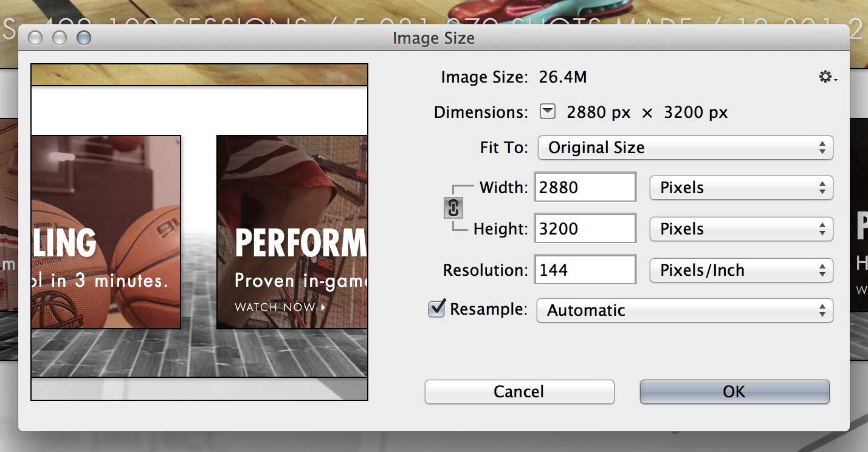Viewport: 868px width, 452px height.
Task: Confirm the dialog with the OK button
Action: click(734, 392)
